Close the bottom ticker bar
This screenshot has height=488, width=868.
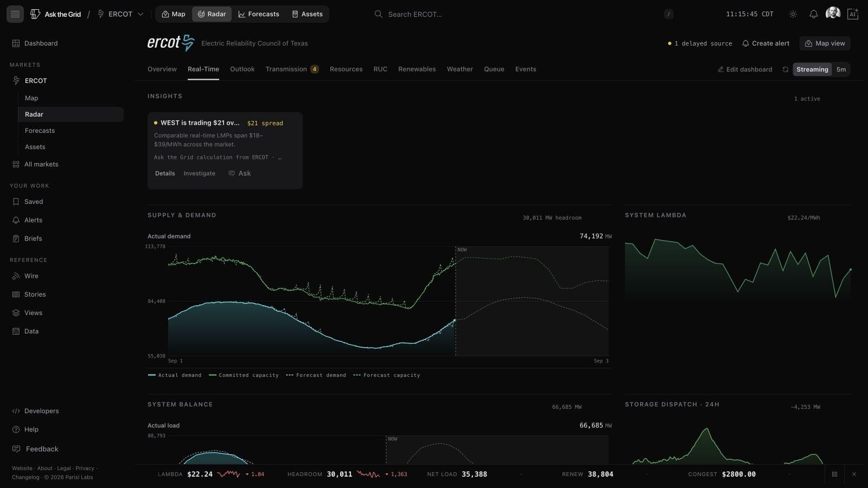(854, 474)
